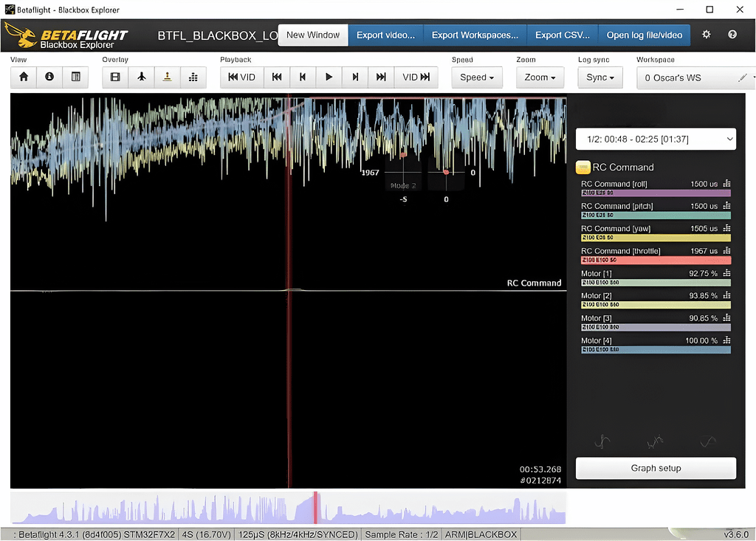Click the Graph setup button
The width and height of the screenshot is (756, 541).
(656, 468)
